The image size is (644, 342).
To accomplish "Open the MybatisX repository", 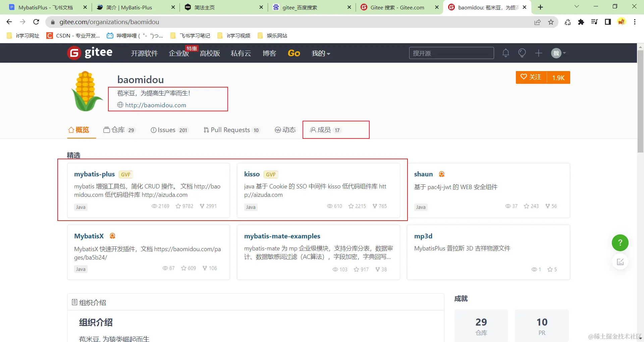I will [89, 236].
